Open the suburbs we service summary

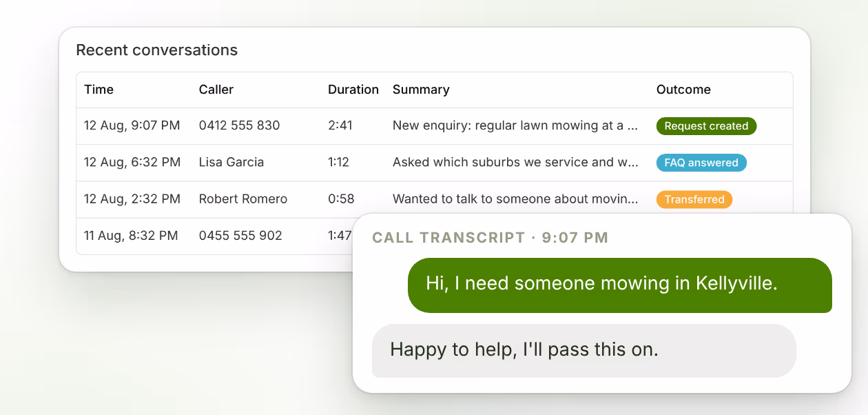pos(517,163)
